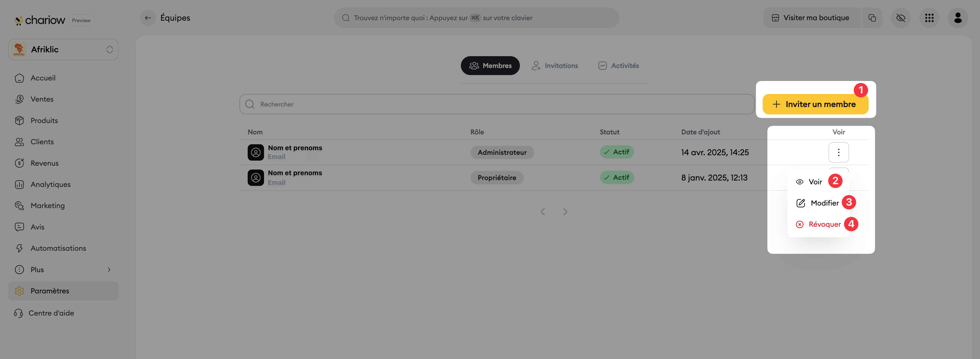This screenshot has width=980, height=359.
Task: Expand the Plus submenu chevron
Action: pyautogui.click(x=109, y=270)
